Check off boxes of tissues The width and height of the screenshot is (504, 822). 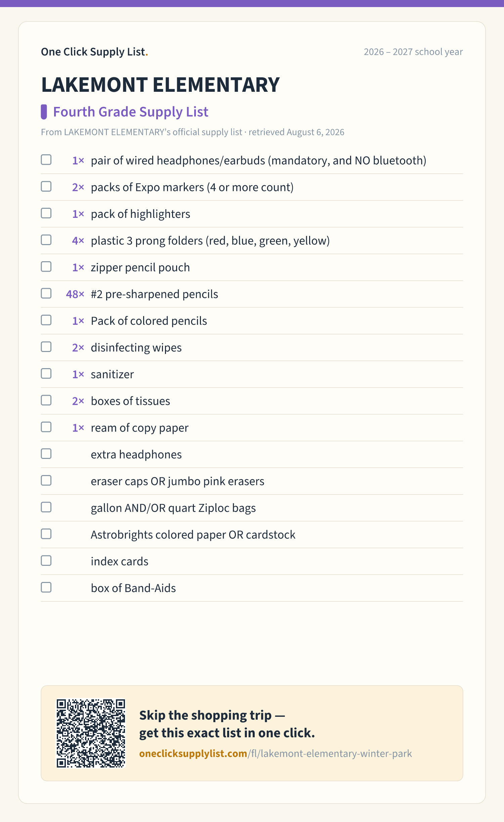tap(46, 400)
